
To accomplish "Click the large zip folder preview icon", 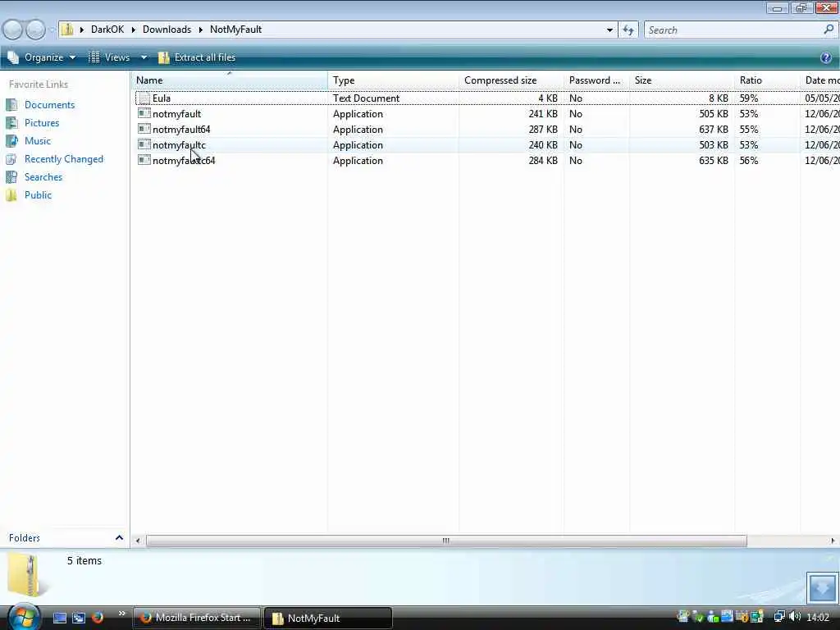I will (x=27, y=575).
